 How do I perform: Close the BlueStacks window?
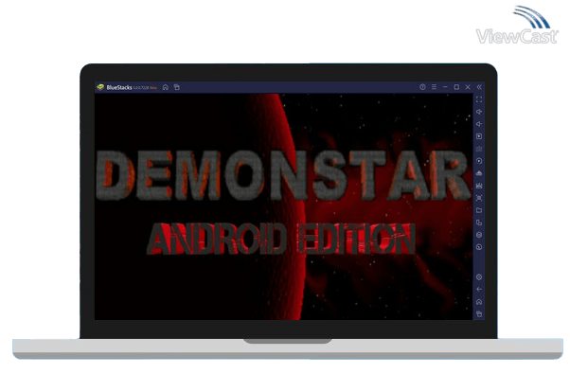(468, 87)
